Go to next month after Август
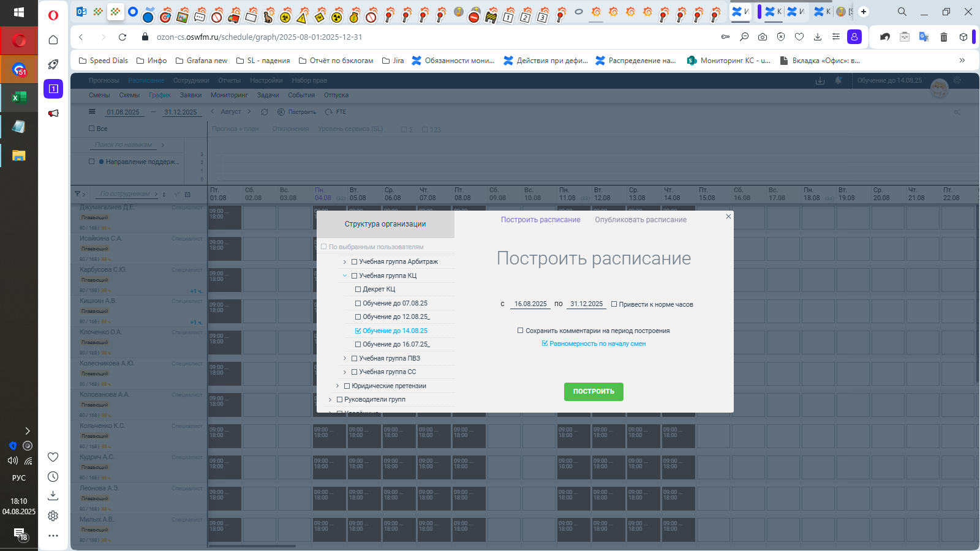The height and width of the screenshot is (551, 980). pos(249,111)
